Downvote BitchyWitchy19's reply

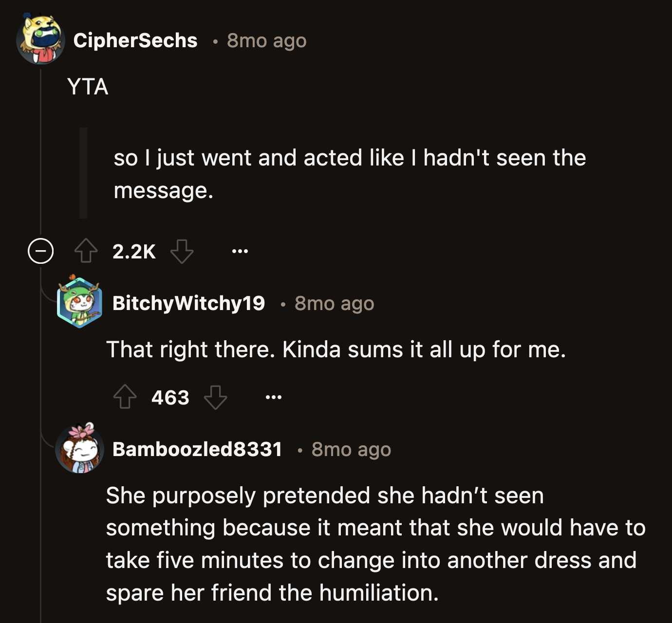pyautogui.click(x=216, y=398)
